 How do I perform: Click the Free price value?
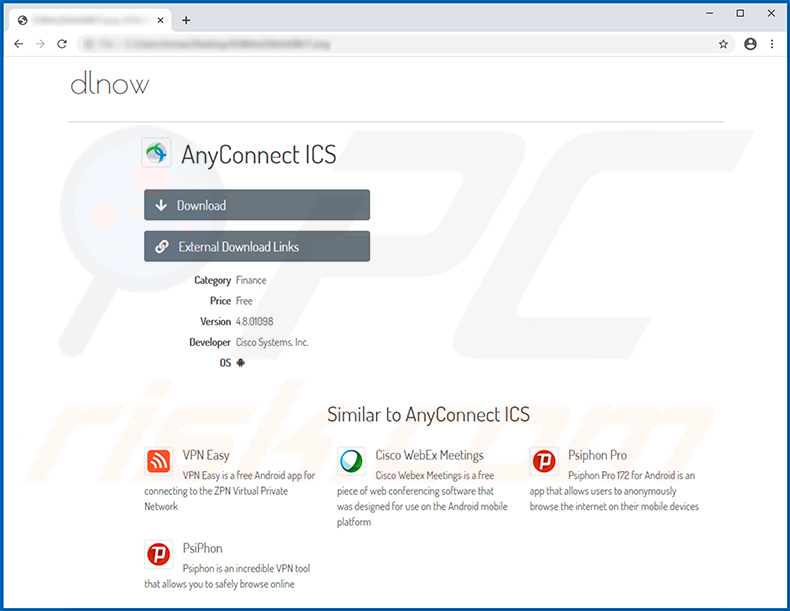pyautogui.click(x=244, y=301)
